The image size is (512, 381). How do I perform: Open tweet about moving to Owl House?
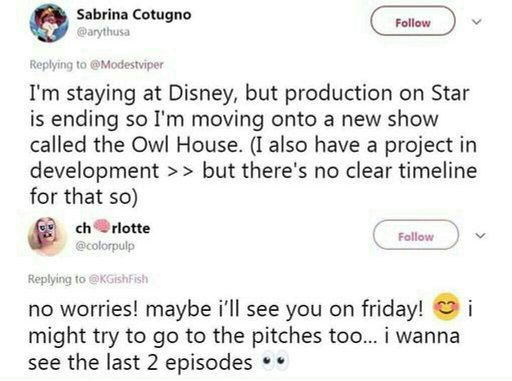[x=253, y=145]
